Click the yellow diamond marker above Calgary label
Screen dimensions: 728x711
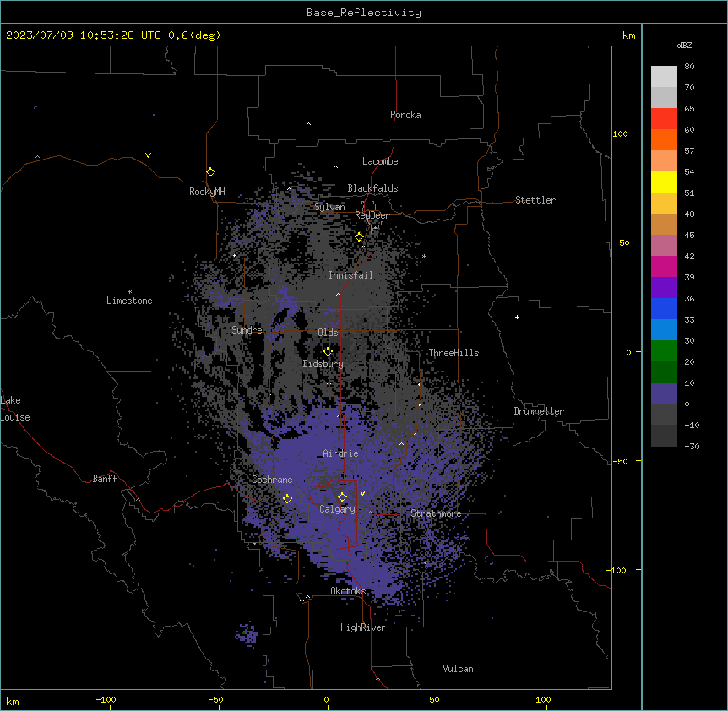(x=342, y=497)
